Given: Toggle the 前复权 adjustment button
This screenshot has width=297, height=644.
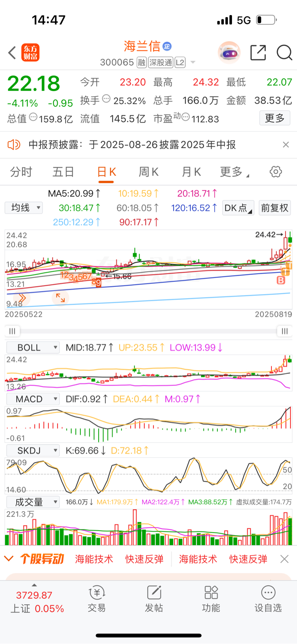Looking at the screenshot, I should (x=275, y=208).
